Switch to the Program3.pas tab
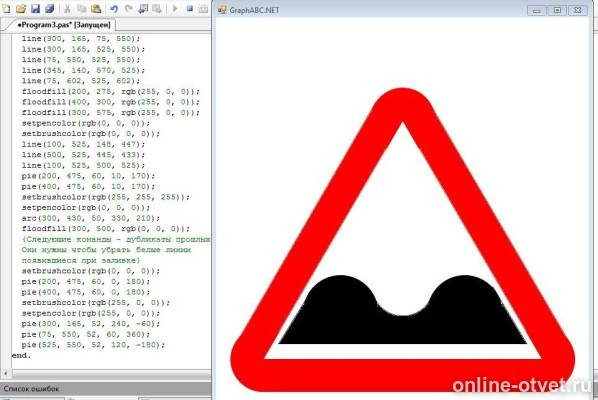Image resolution: width=598 pixels, height=400 pixels. (x=63, y=25)
